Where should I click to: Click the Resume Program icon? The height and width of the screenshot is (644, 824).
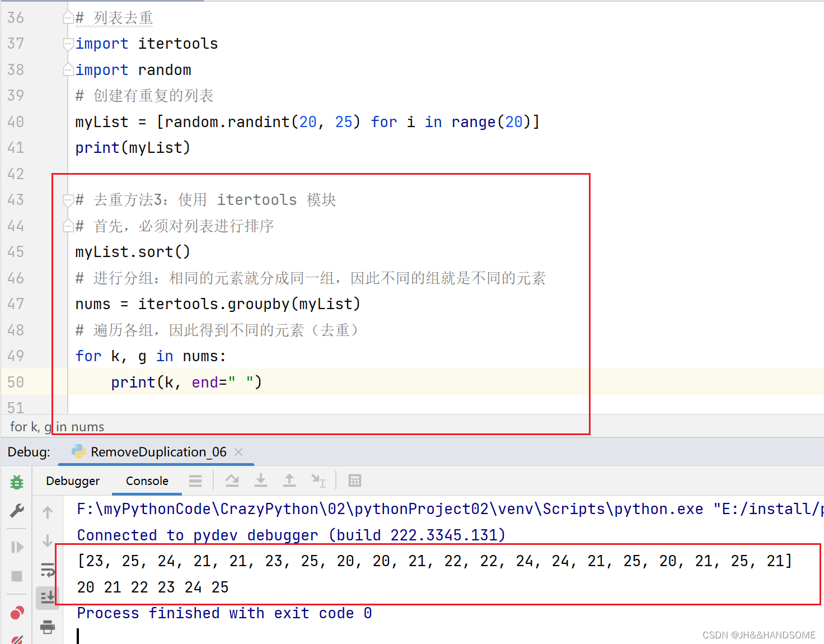17,547
